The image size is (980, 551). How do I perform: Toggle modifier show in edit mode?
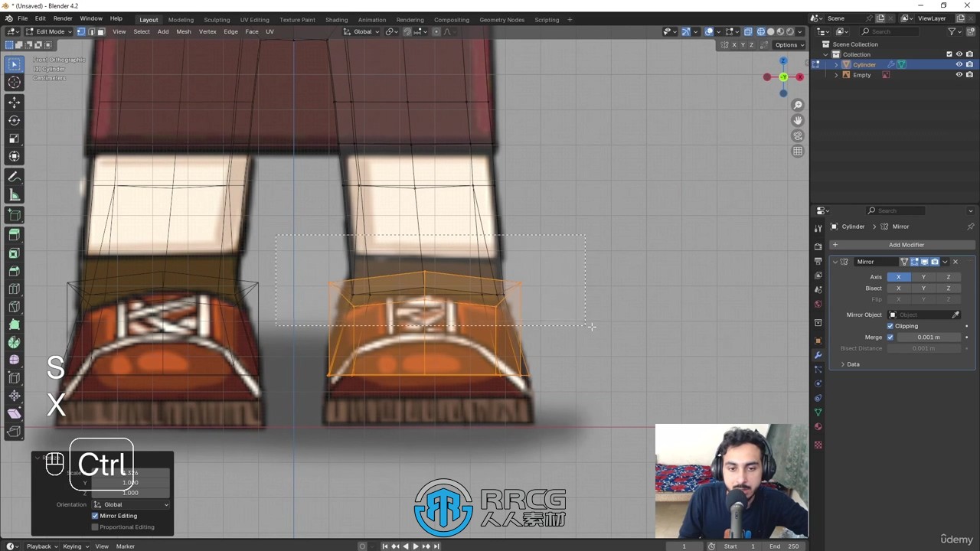tap(914, 262)
